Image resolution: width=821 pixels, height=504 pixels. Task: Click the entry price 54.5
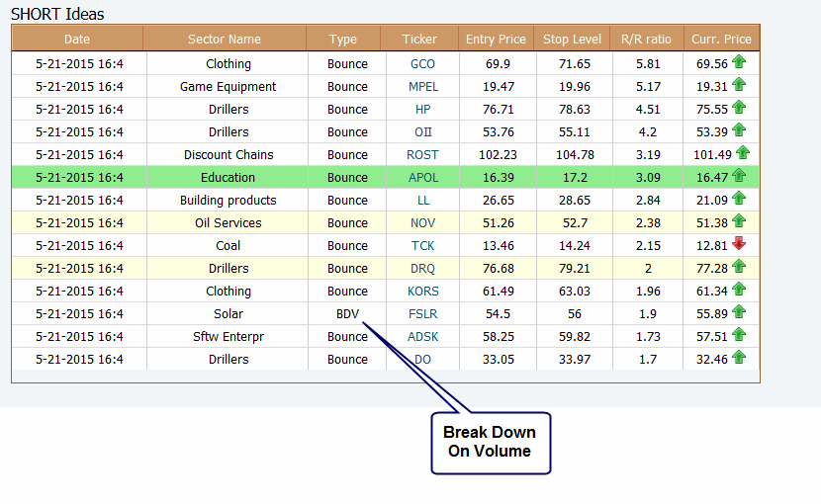coord(498,314)
